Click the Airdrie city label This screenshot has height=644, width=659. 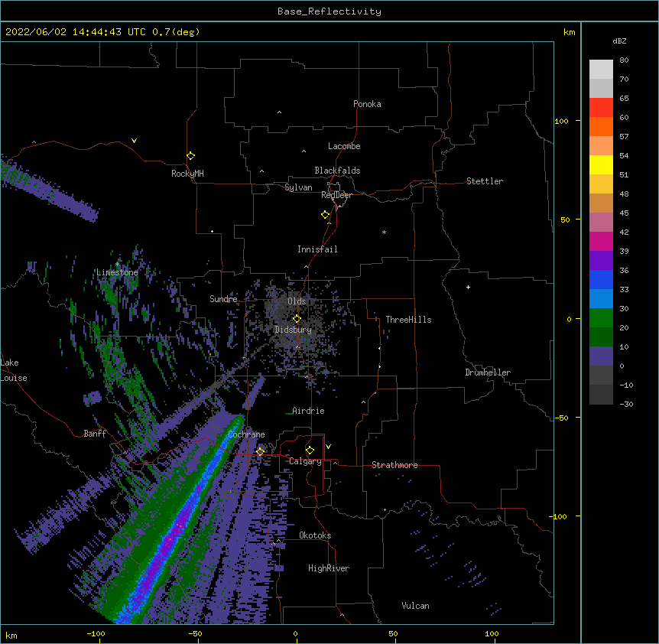tap(308, 411)
